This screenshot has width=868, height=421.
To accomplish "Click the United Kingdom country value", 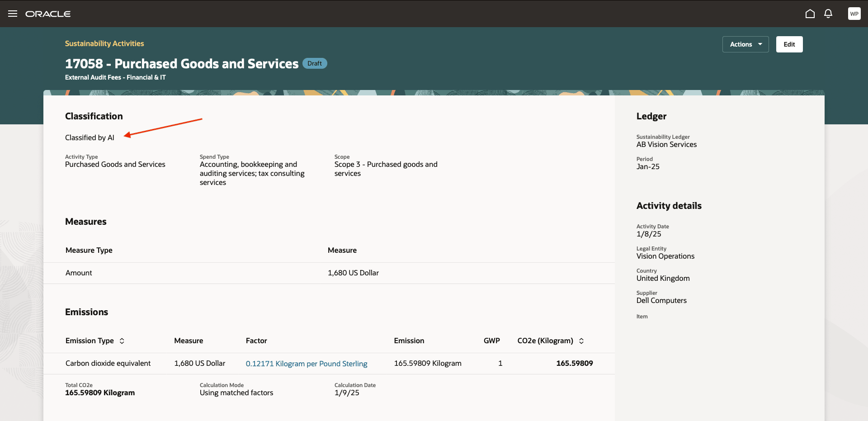I will (x=663, y=279).
